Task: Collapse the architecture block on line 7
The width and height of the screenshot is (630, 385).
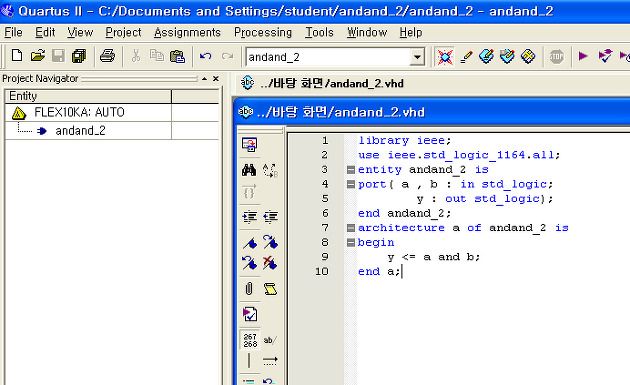Action: 351,228
